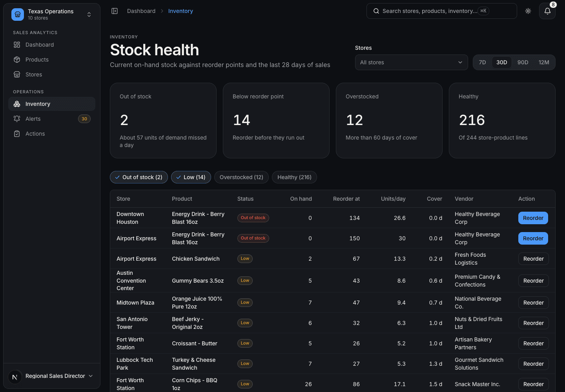Image resolution: width=565 pixels, height=392 pixels.
Task: Reorder Chicken Sandwich for Airport Express
Action: pyautogui.click(x=533, y=259)
